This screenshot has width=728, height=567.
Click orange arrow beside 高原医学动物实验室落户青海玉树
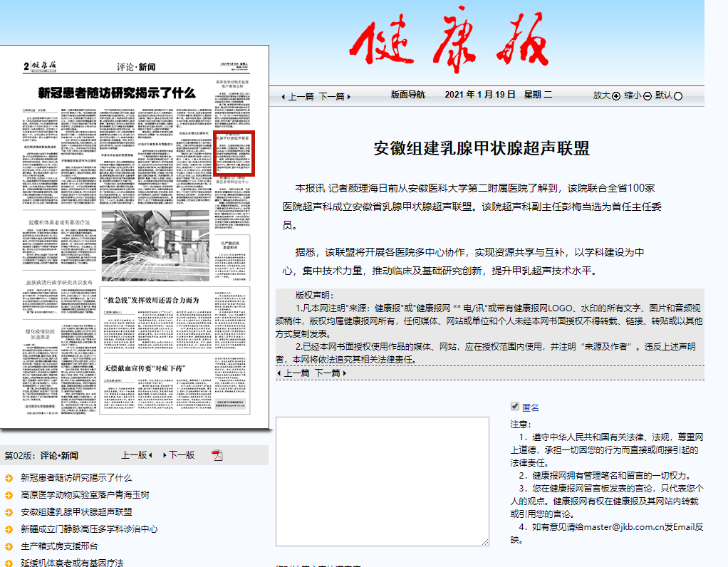9,495
